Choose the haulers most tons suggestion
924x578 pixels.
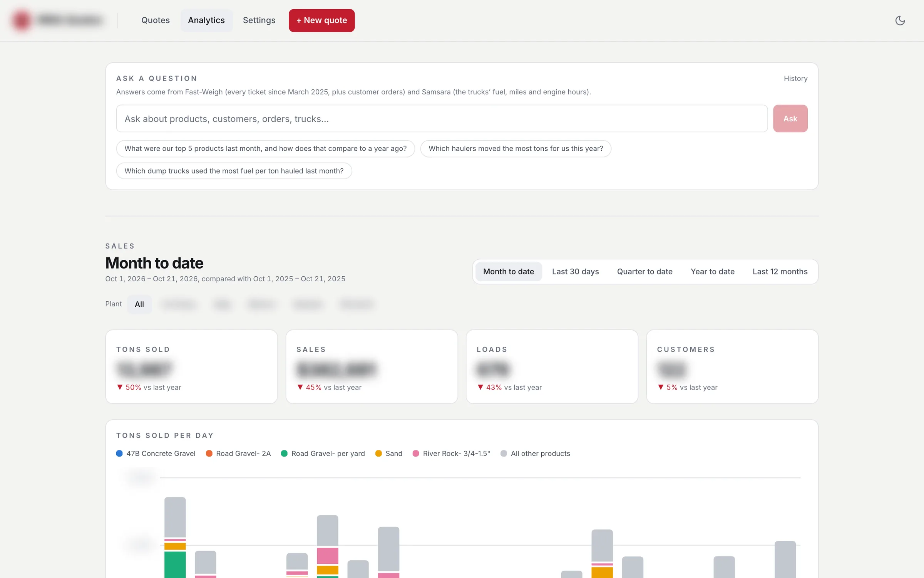[x=516, y=149]
